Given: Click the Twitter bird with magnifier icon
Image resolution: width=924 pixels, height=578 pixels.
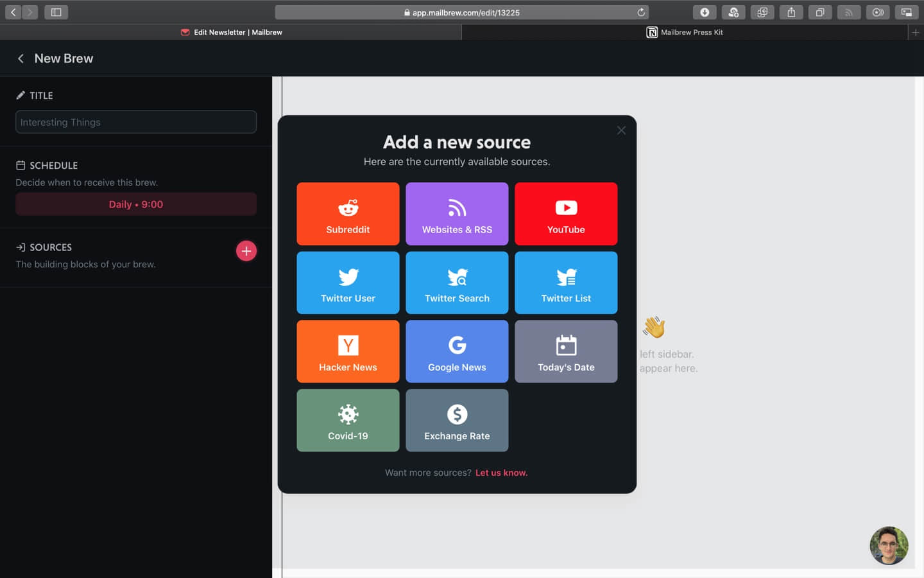Looking at the screenshot, I should pos(457,277).
